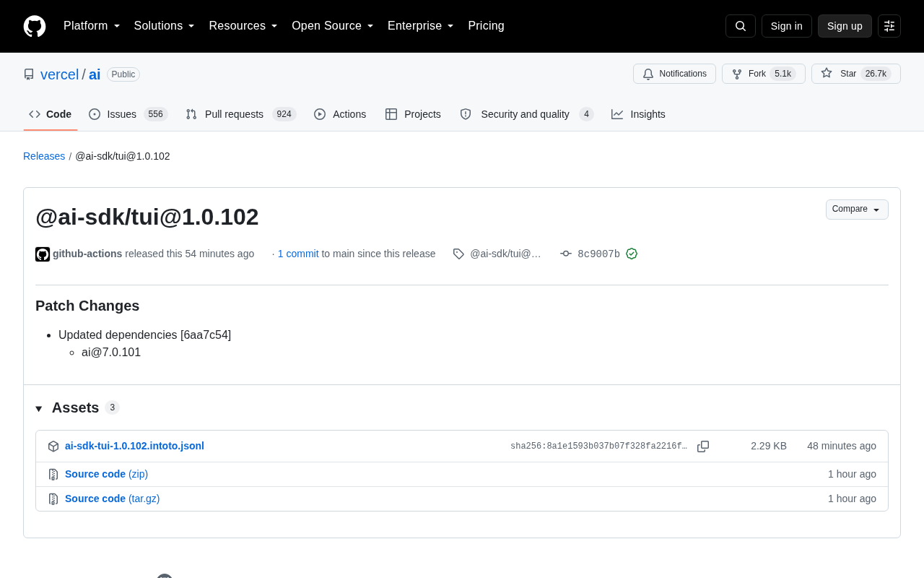Click the 2.29 KB file size
This screenshot has width=924, height=578.
tap(769, 446)
